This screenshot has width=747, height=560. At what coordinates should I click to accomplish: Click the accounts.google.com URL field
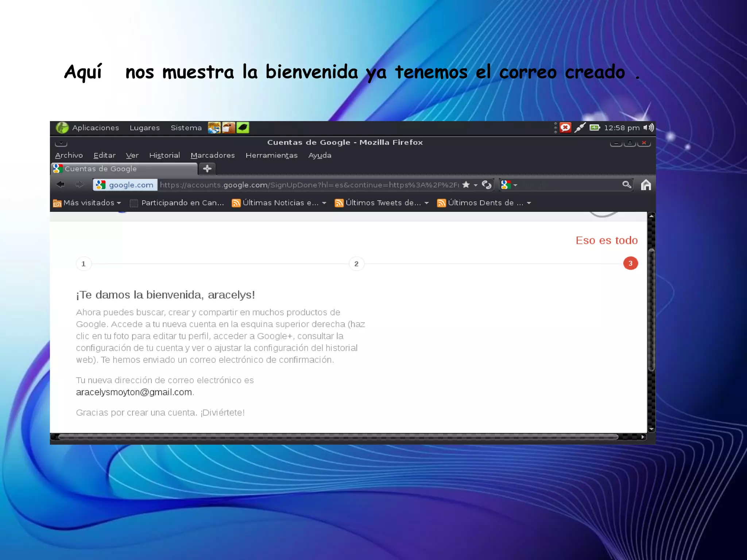point(309,185)
